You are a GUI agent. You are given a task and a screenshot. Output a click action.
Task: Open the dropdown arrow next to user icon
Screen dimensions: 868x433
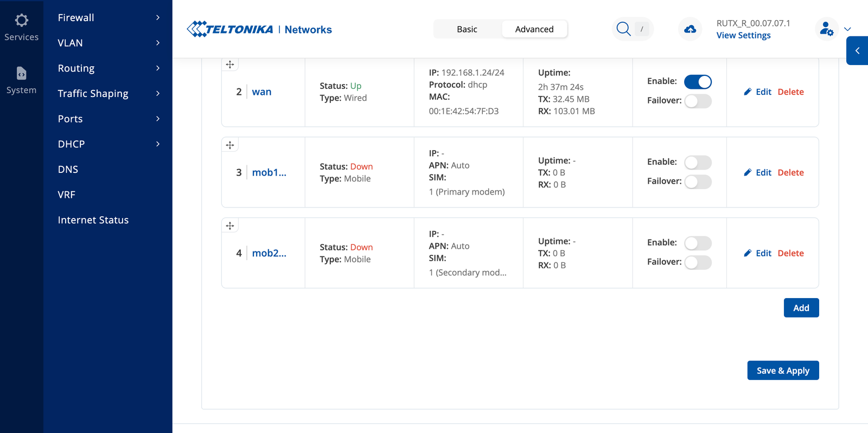(x=847, y=29)
